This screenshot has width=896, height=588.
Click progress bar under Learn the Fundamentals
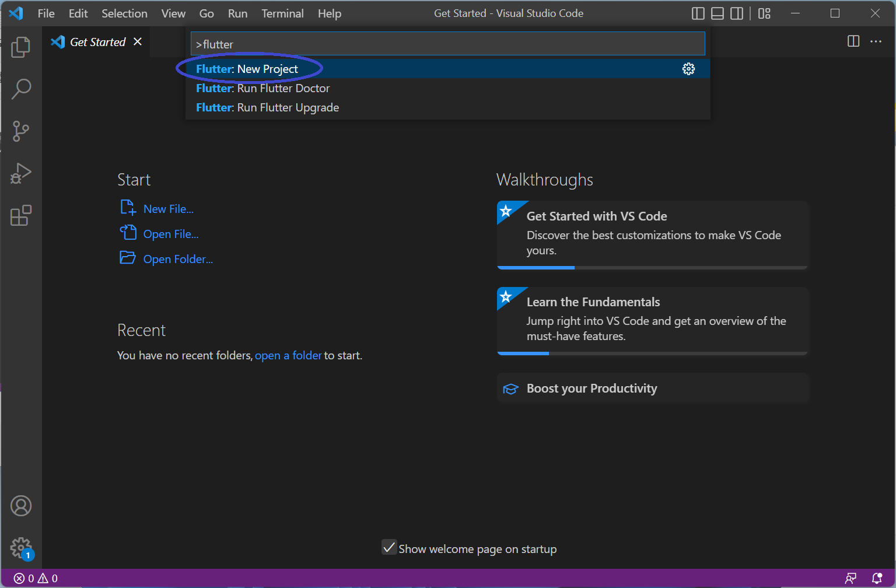click(653, 353)
